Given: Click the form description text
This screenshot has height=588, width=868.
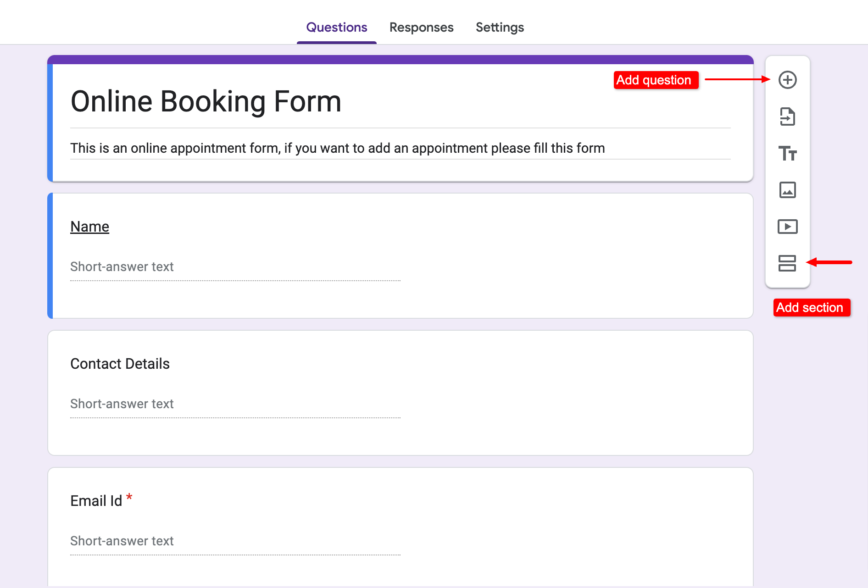Looking at the screenshot, I should [x=337, y=148].
